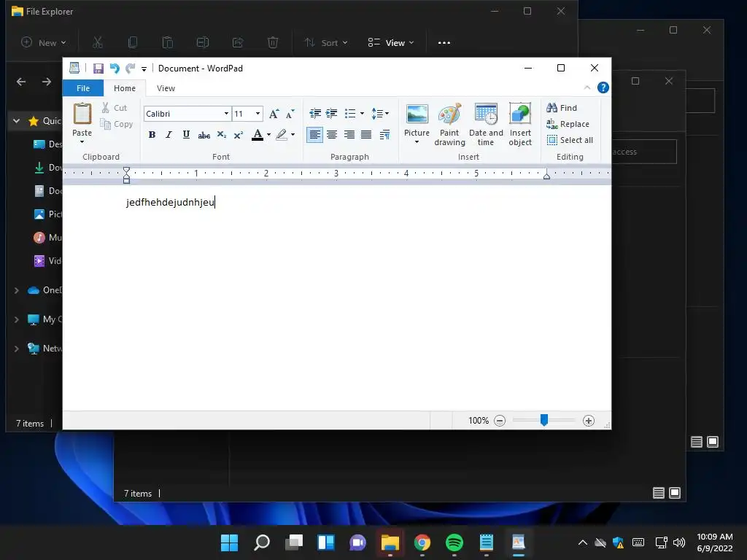Insert a Picture
Viewport: 747px width, 560px height.
click(417, 120)
